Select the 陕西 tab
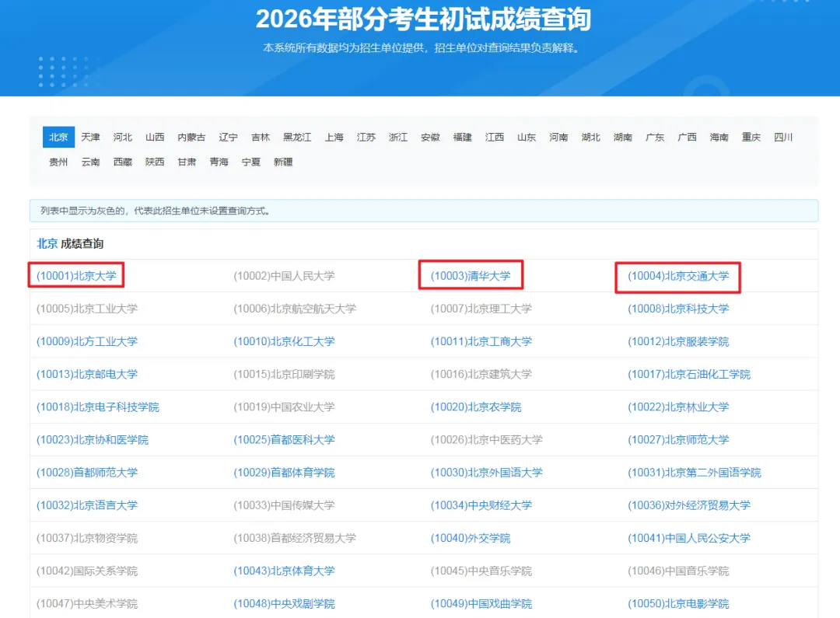This screenshot has height=618, width=840. [x=155, y=162]
